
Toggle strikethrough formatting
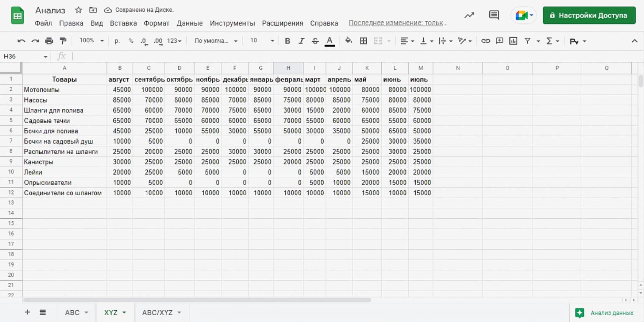pos(315,41)
